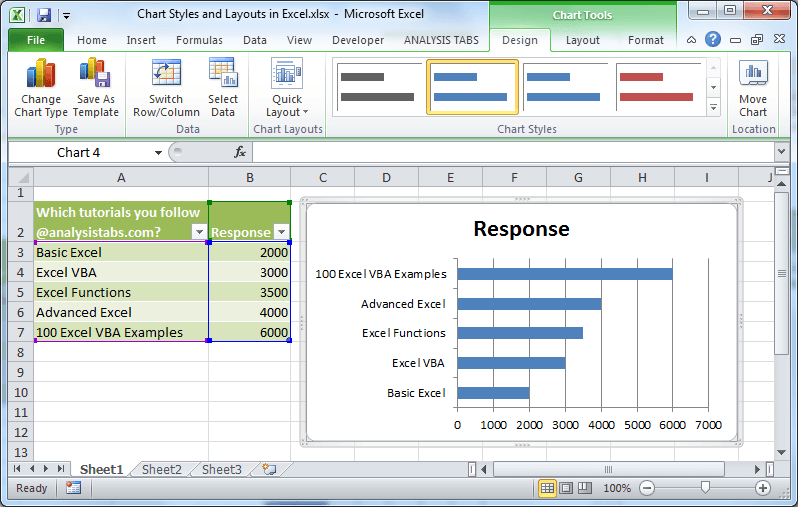Switch to the Home ribbon tab
800x507 pixels.
pyautogui.click(x=92, y=40)
